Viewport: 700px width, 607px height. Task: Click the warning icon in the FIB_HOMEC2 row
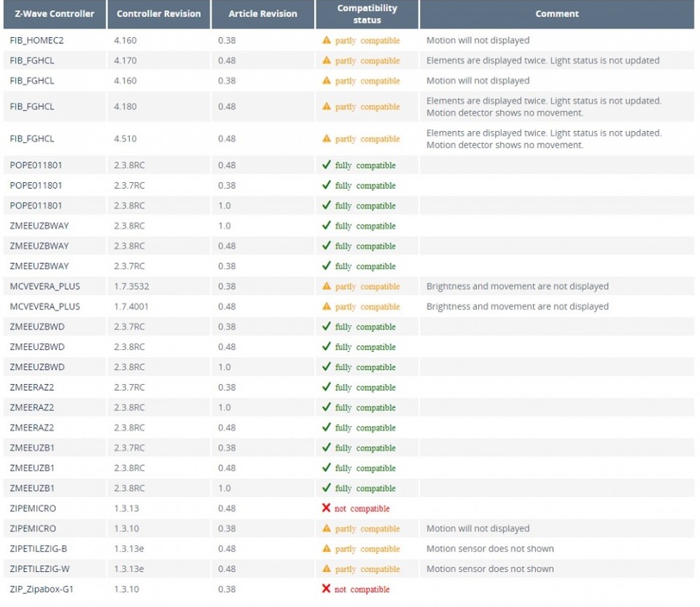pyautogui.click(x=327, y=40)
